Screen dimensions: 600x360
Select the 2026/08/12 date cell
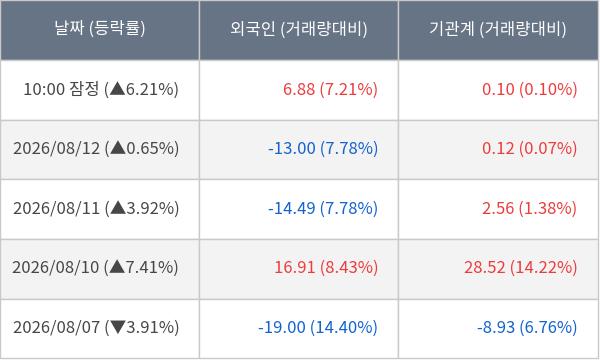click(100, 149)
